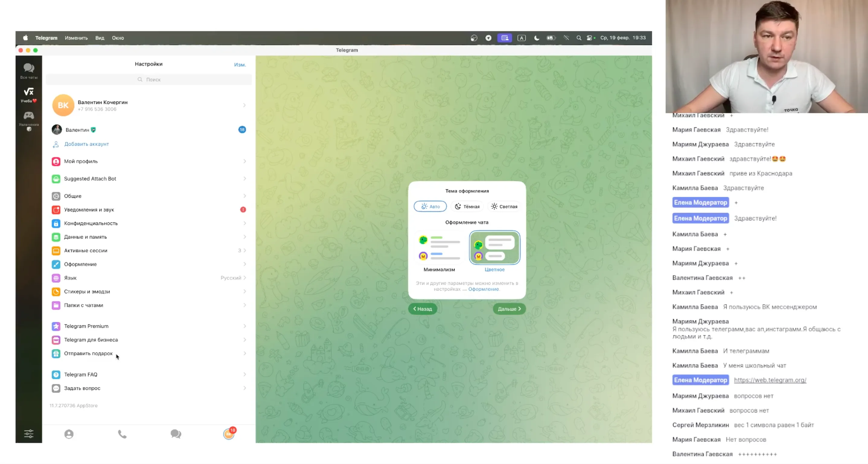Select the Светлая theme option
This screenshot has width=868, height=464.
click(504, 206)
